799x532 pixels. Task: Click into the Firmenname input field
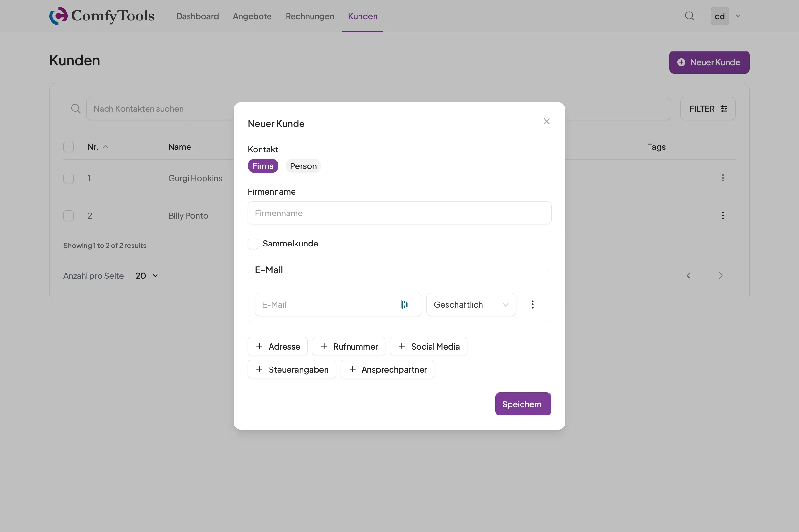pyautogui.click(x=399, y=213)
